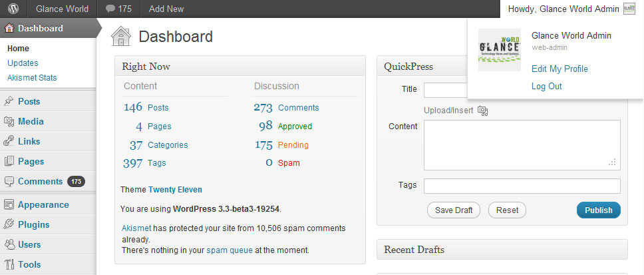The image size is (644, 275).
Task: Focus the QuickPress Content textarea
Action: [522, 145]
